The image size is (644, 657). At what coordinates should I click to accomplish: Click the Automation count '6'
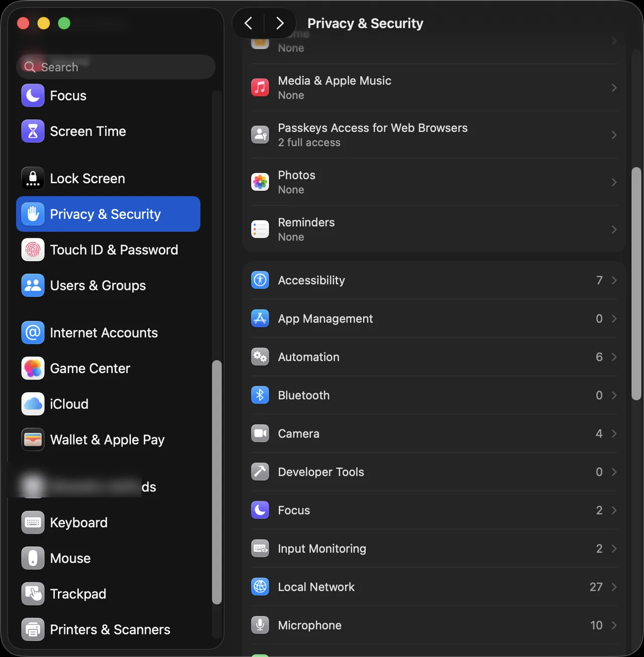[599, 357]
